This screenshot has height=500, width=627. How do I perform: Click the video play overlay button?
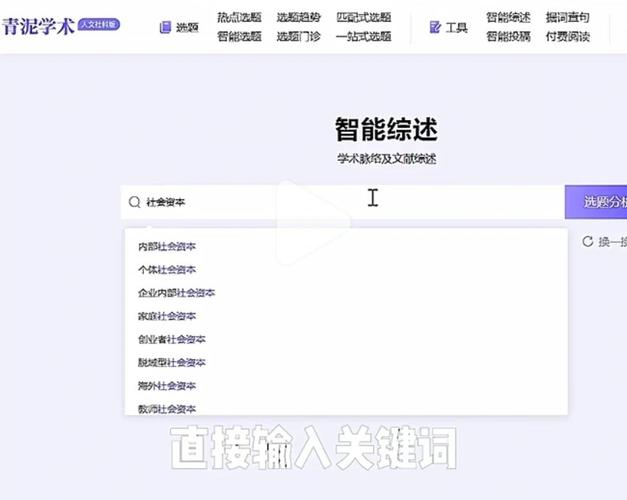pyautogui.click(x=313, y=222)
